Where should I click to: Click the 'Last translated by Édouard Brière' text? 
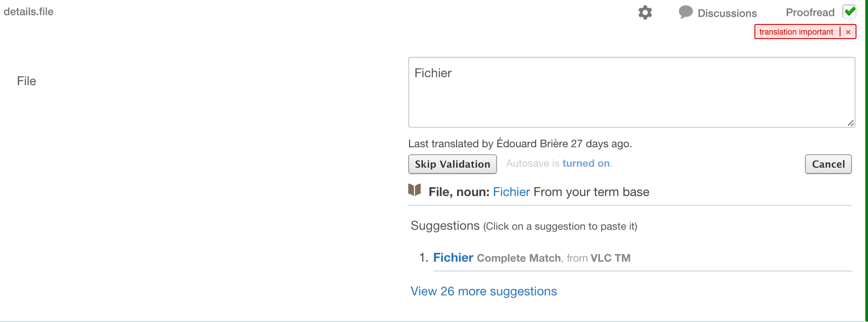(520, 144)
